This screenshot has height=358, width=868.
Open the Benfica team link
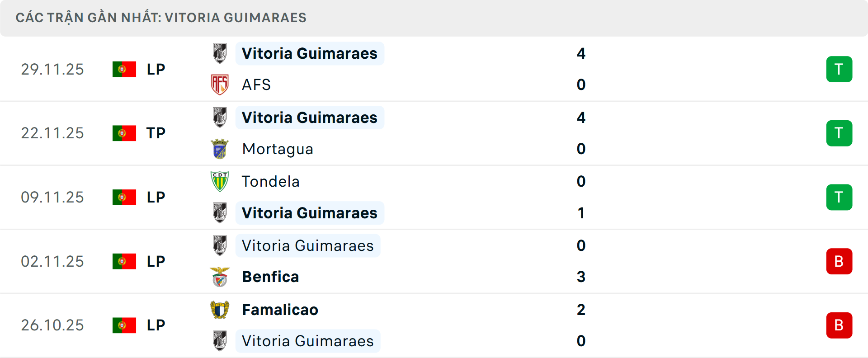coord(270,277)
